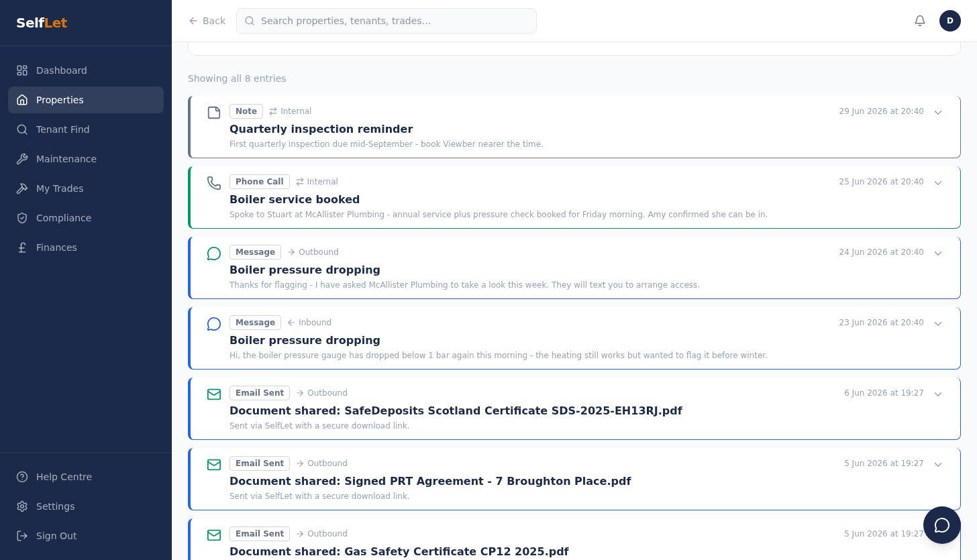
Task: Click the 25 Jun 2026 at 20:40 timestamp
Action: pos(881,182)
